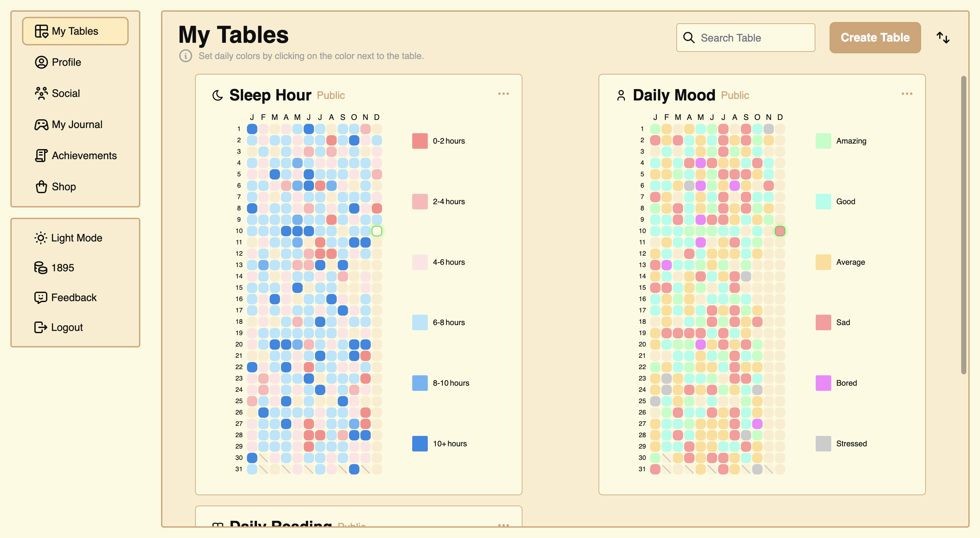Pick the Bored mood color swatch
Screen dimensions: 980x538
click(823, 383)
